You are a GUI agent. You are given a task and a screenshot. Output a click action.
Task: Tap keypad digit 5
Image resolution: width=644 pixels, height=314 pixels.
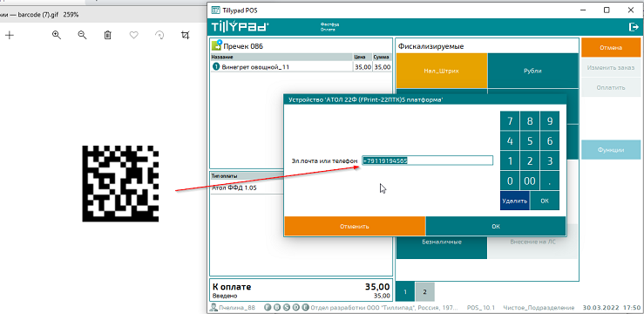[530, 141]
